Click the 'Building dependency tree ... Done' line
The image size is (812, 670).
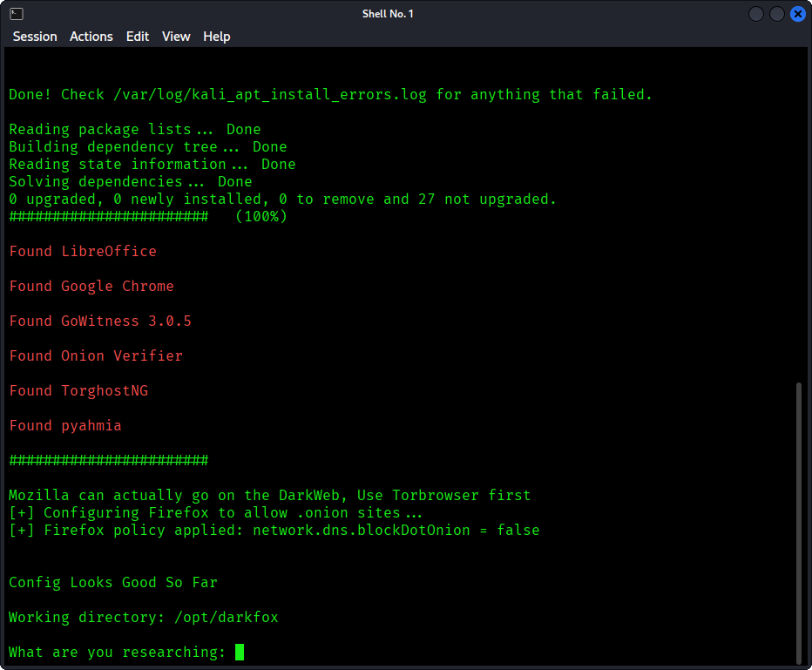point(147,147)
